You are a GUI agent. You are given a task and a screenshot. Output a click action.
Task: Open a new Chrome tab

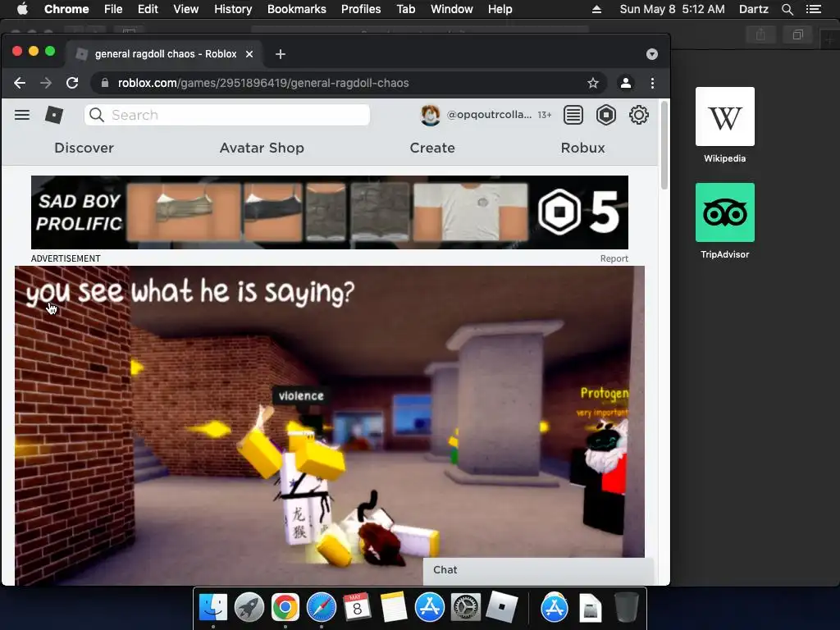(281, 54)
